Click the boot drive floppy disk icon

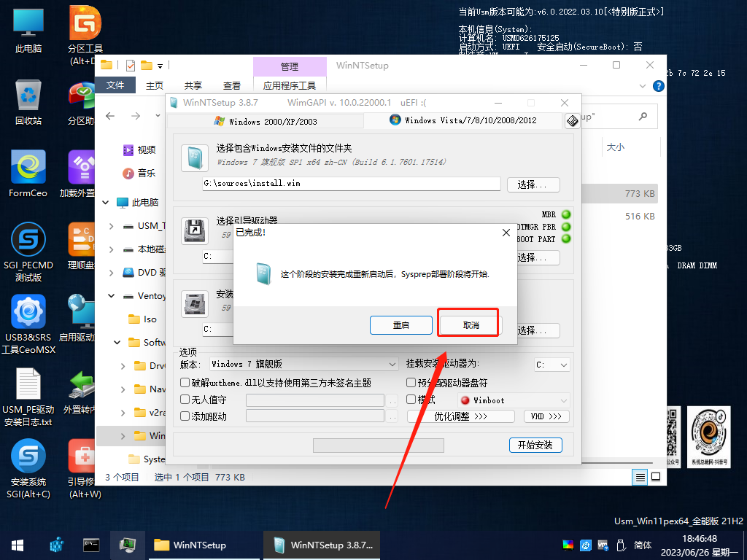194,231
